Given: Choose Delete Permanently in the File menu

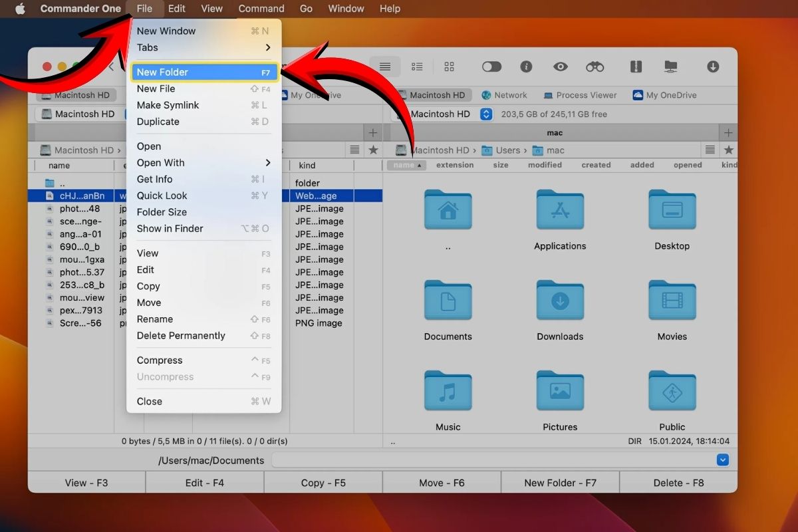Looking at the screenshot, I should [x=181, y=336].
